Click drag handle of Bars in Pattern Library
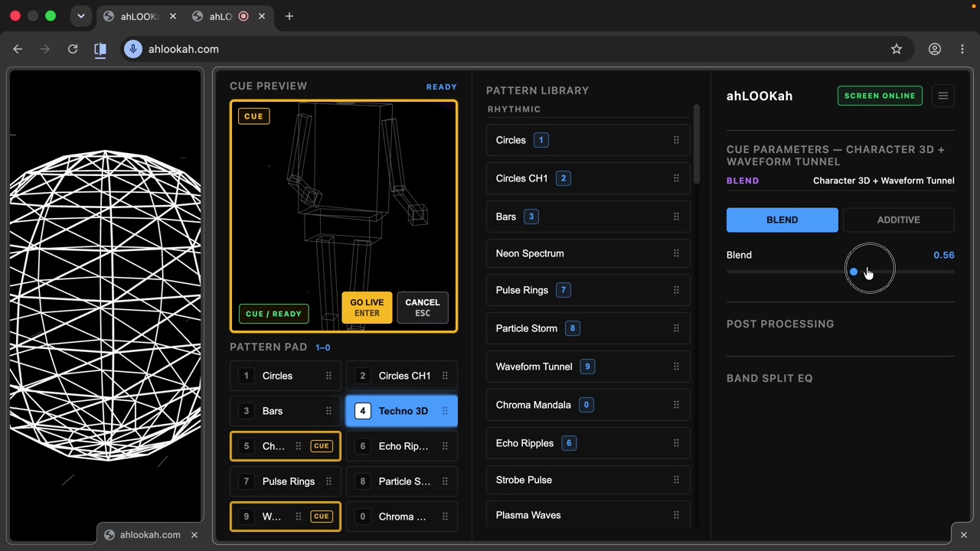Screen dimensions: 980x551 676,217
